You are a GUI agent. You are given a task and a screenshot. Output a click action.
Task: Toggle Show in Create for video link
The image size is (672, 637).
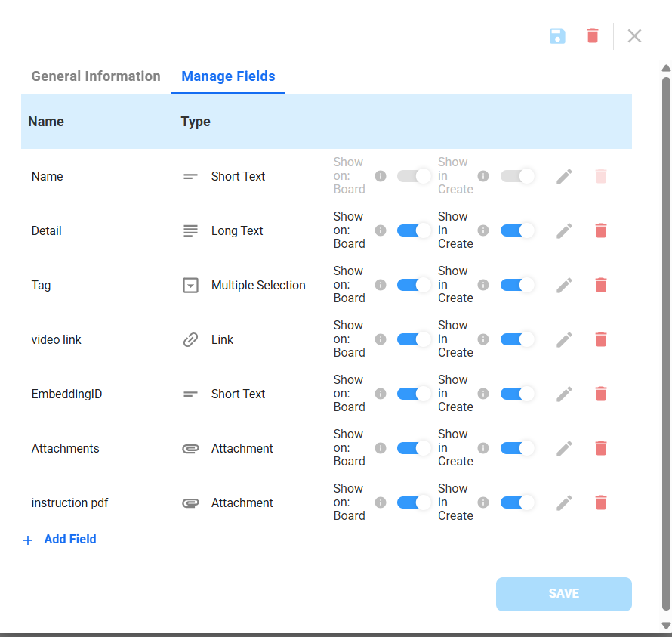[x=517, y=339]
